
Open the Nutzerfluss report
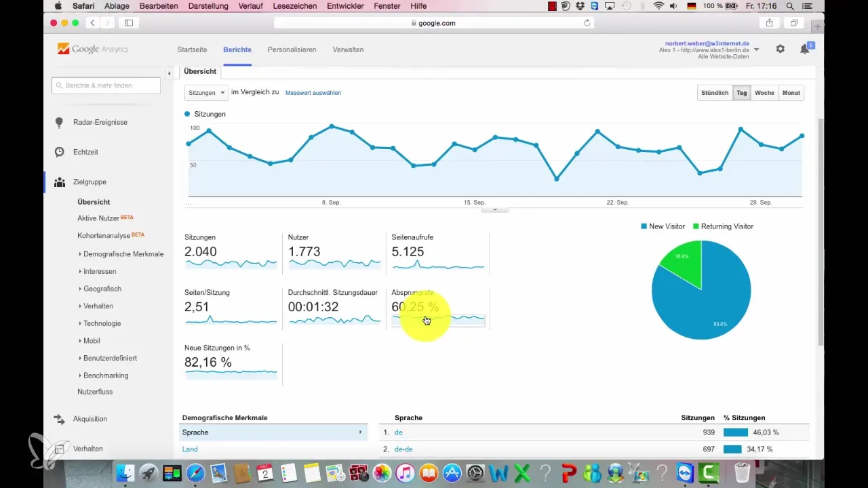[96, 392]
